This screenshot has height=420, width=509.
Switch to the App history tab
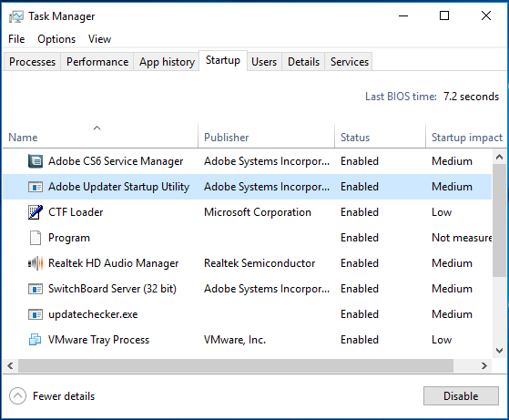pos(167,62)
